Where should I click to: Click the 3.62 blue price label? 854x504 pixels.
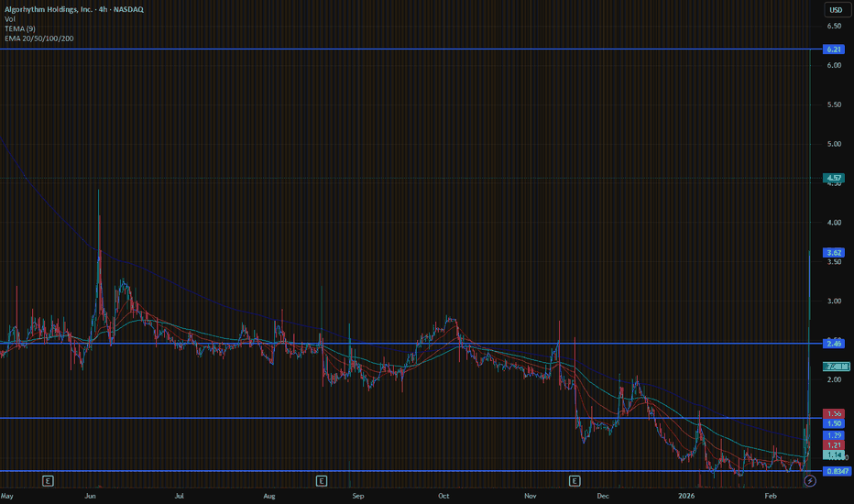(835, 252)
